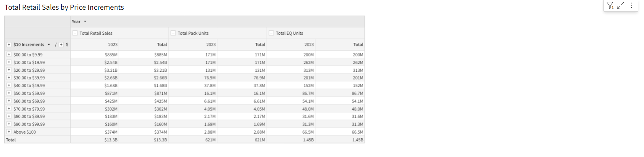Open the Year dropdown arrow
The width and height of the screenshot is (644, 157).
[85, 22]
